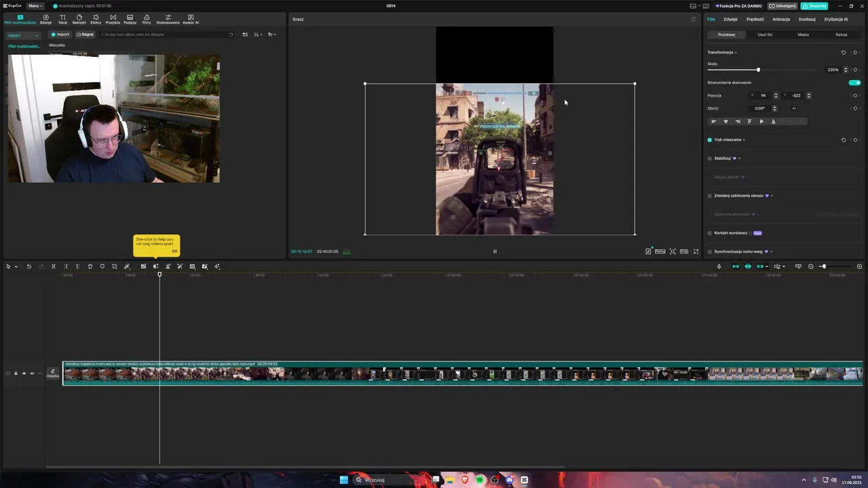The width and height of the screenshot is (868, 488).
Task: Open the Efekty effects panel
Action: pyautogui.click(x=96, y=19)
